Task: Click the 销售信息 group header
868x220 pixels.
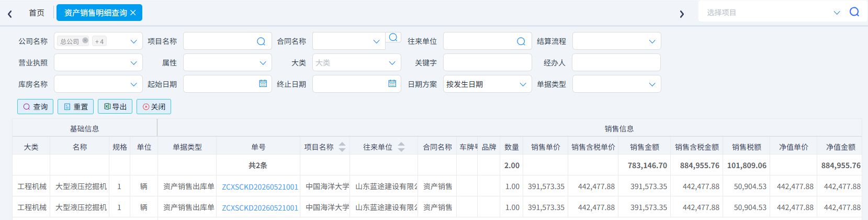Action: point(619,128)
